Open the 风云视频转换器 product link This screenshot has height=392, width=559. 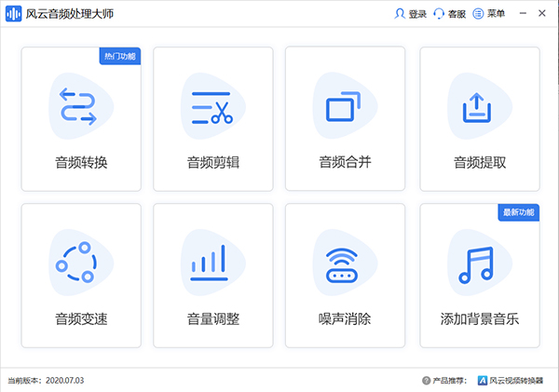coord(514,380)
